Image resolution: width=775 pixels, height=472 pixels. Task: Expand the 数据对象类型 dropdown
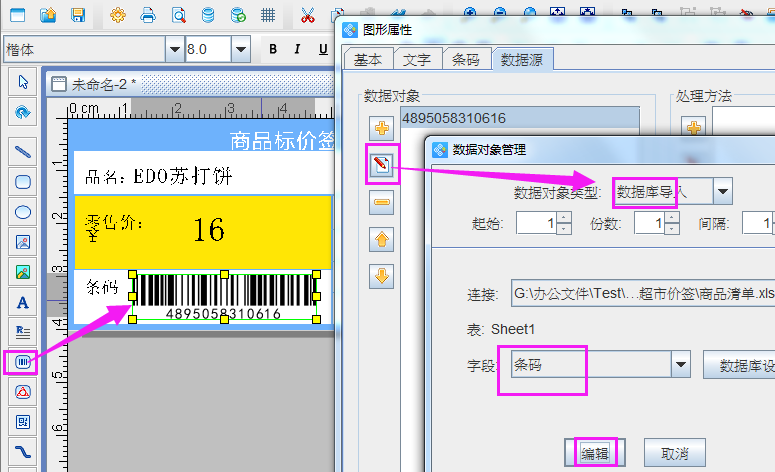pos(722,190)
